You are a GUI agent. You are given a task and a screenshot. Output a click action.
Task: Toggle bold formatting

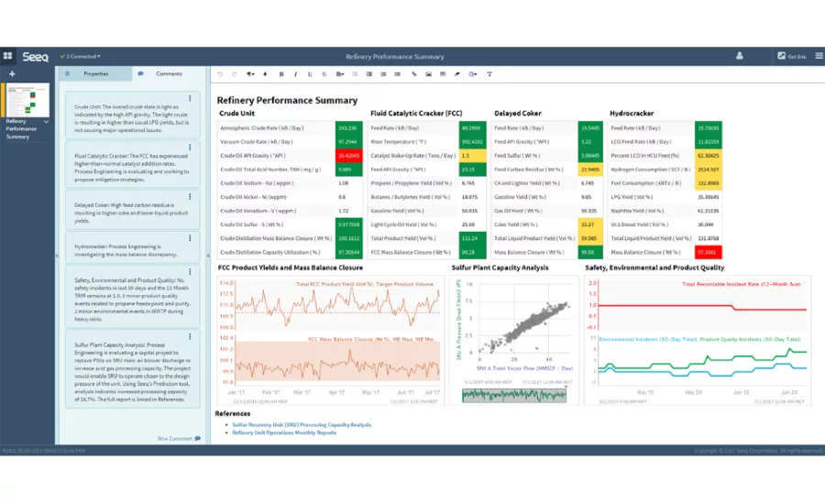click(281, 74)
